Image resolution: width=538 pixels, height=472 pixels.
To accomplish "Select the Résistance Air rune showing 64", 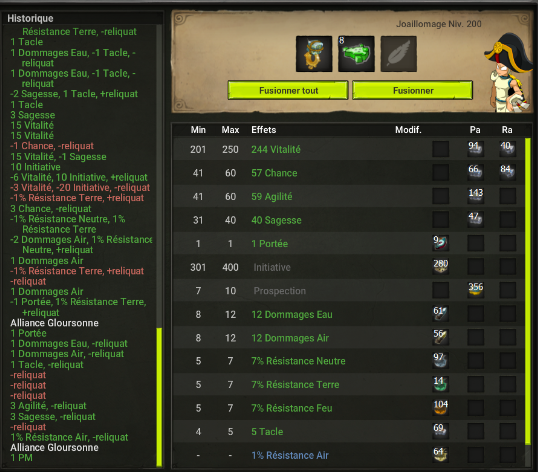I will pyautogui.click(x=441, y=455).
